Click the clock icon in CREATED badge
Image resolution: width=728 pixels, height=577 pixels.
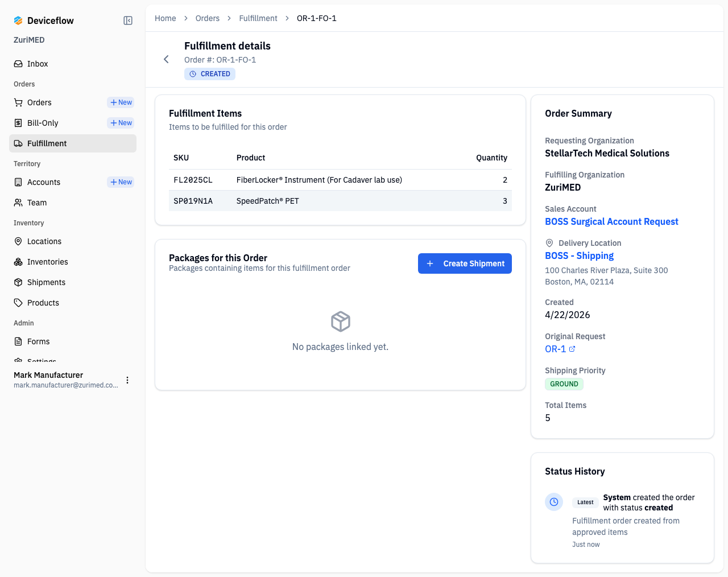pyautogui.click(x=193, y=74)
